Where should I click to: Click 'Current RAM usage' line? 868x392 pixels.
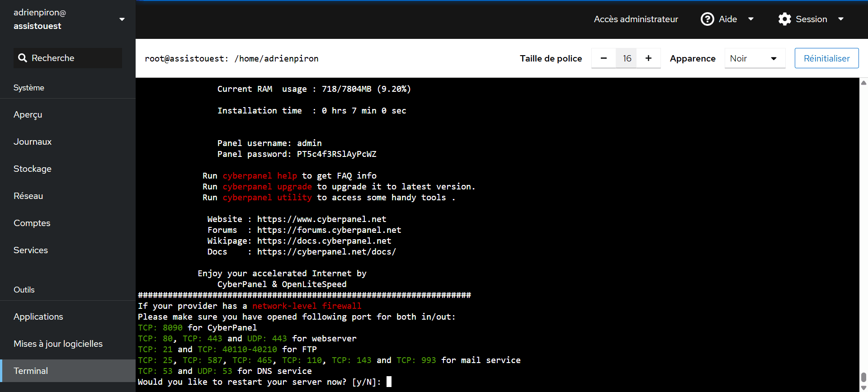tap(314, 89)
